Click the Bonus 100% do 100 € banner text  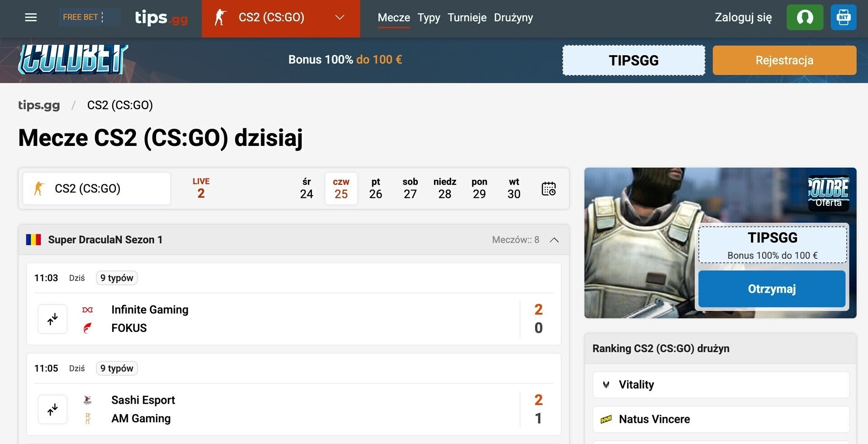[345, 60]
